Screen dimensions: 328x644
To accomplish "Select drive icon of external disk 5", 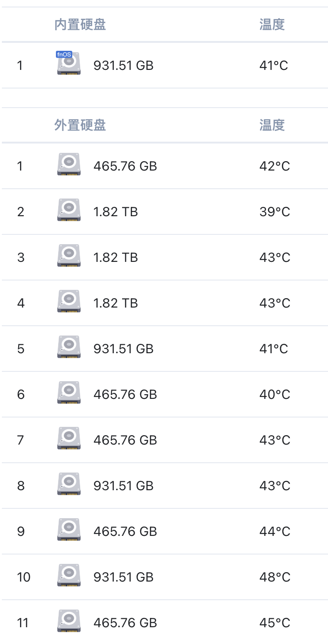I will 69,347.
